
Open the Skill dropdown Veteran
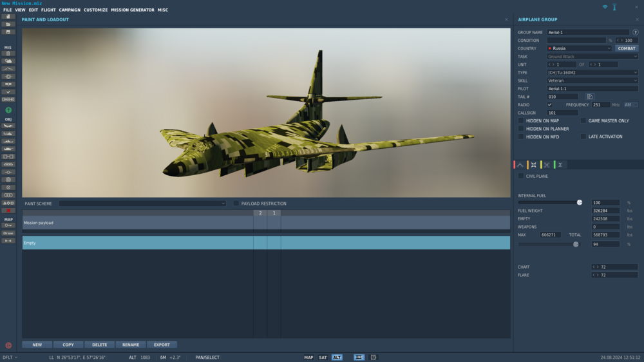coord(592,81)
